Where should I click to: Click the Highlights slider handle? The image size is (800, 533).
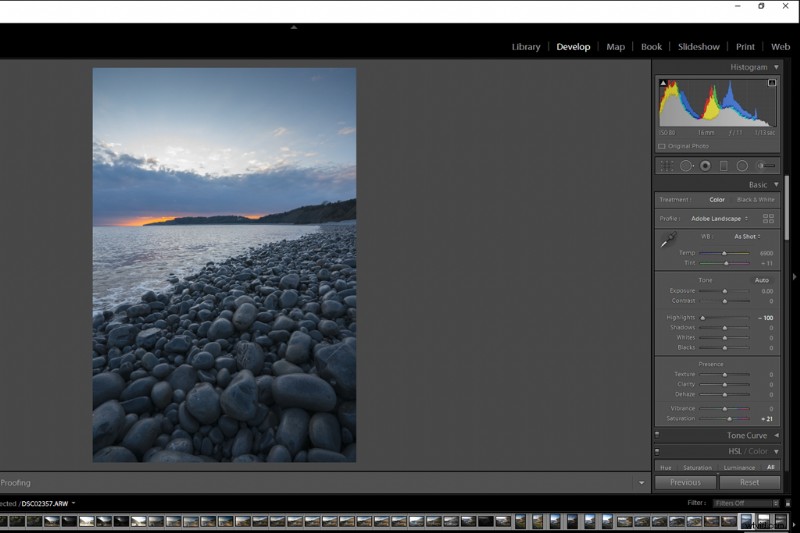[703, 318]
